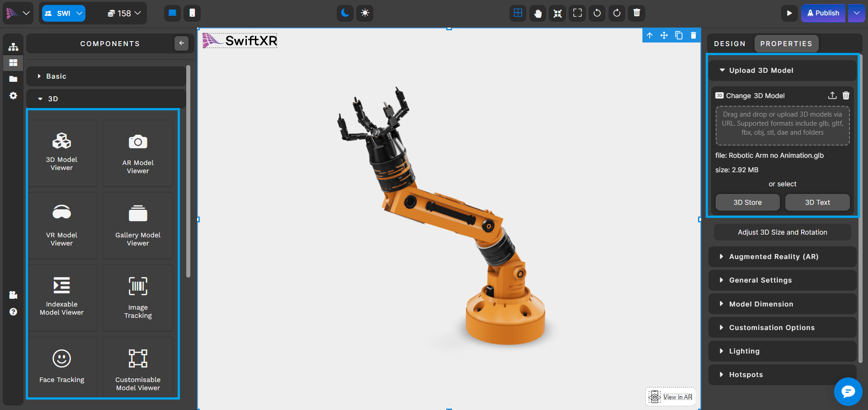The image size is (868, 410).
Task: Duplicate the selected component
Action: pos(679,35)
